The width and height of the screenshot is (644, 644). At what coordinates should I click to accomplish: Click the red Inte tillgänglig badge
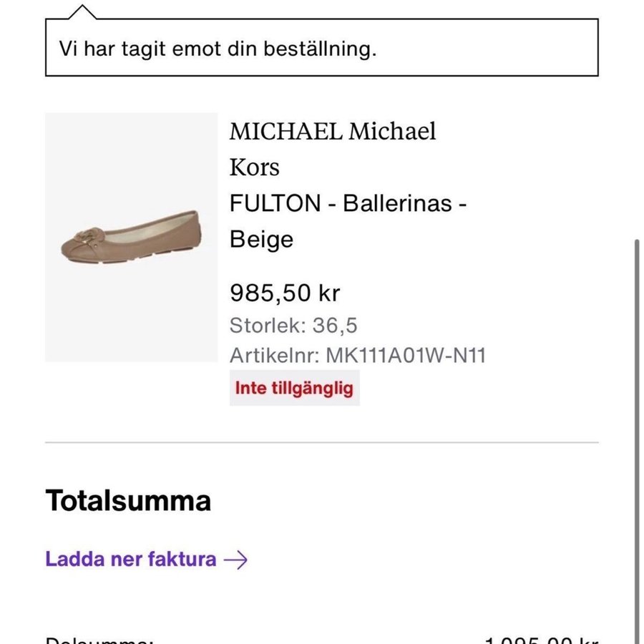294,389
